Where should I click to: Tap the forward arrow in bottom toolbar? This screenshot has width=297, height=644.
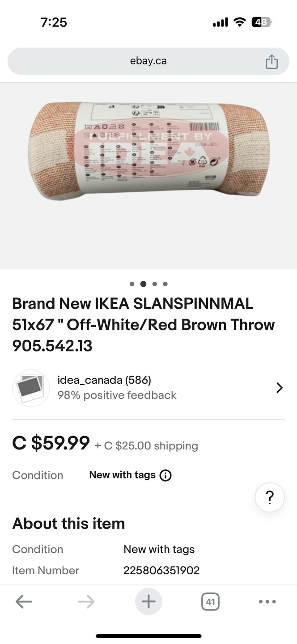[86, 602]
